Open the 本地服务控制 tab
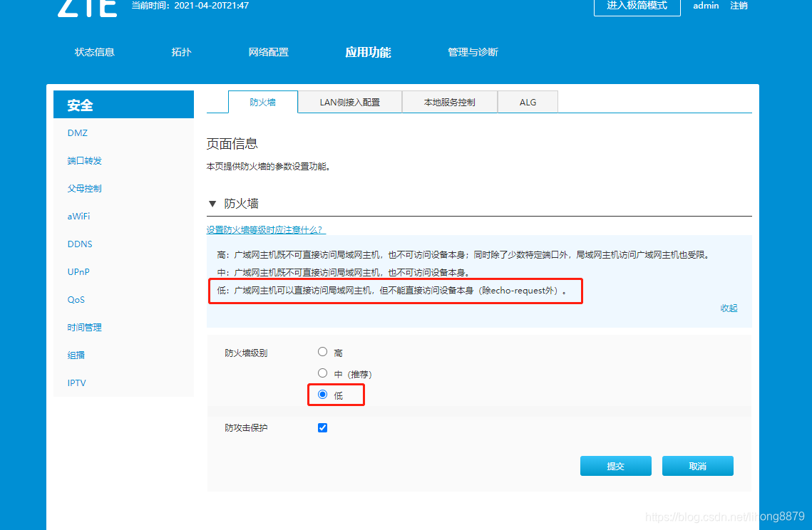The width and height of the screenshot is (812, 530). (x=449, y=102)
